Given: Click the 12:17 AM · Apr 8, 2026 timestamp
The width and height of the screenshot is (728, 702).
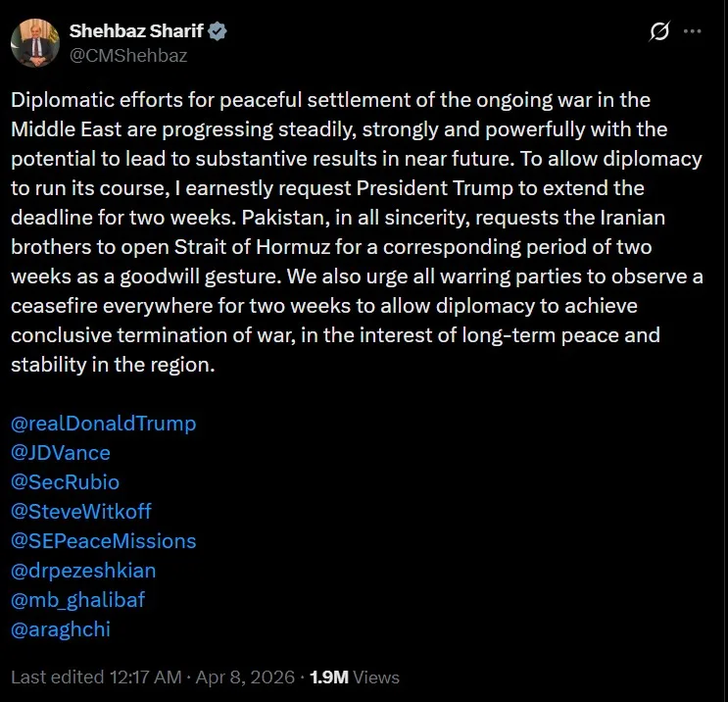Looking at the screenshot, I should click(200, 677).
